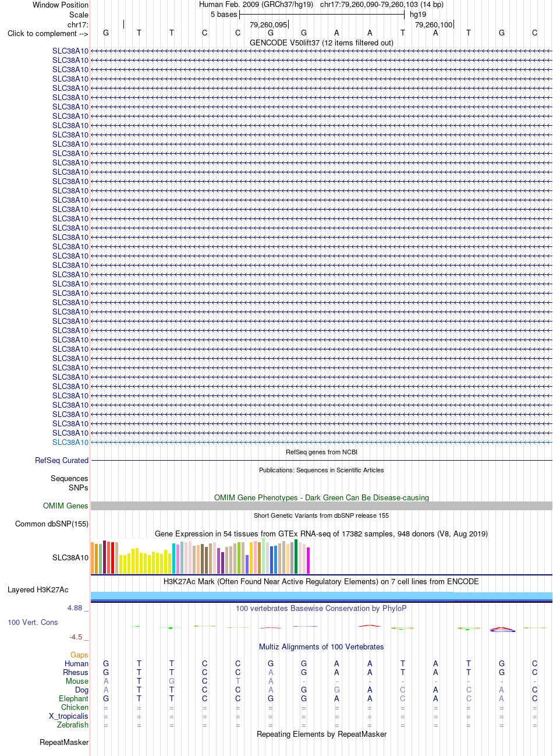Screen dimensions: 553x756
Task: Click the -4.5 PhyloP lower scale value
Action: (x=76, y=637)
